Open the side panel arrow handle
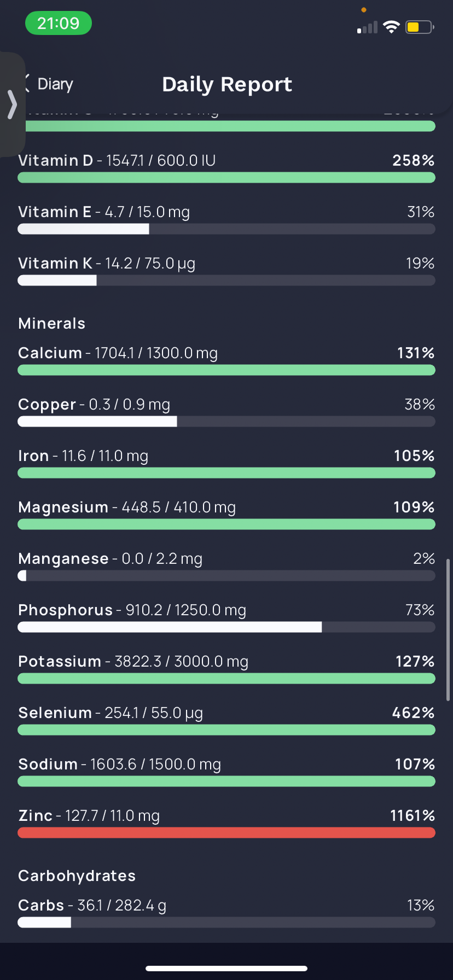The width and height of the screenshot is (453, 980). (12, 104)
